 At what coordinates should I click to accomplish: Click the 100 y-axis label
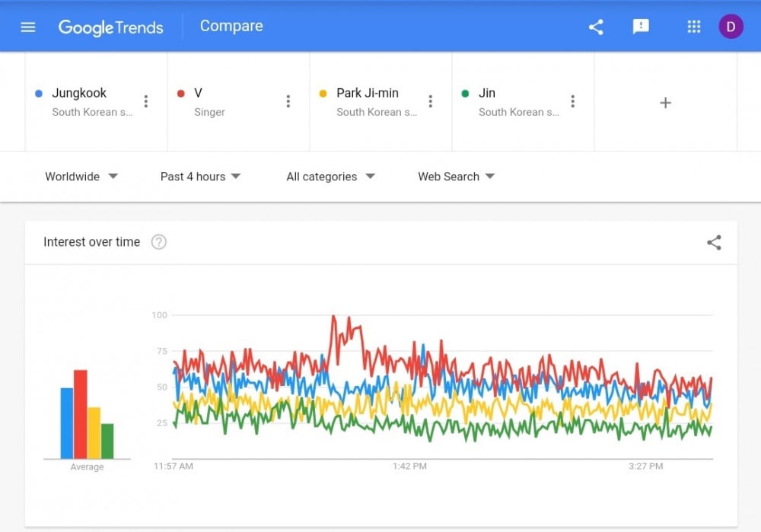[x=159, y=315]
